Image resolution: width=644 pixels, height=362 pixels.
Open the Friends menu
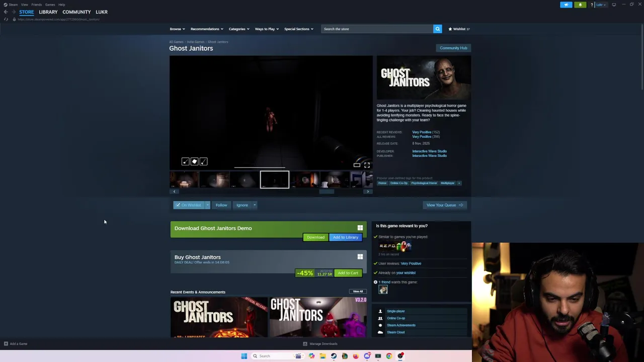pos(36,5)
